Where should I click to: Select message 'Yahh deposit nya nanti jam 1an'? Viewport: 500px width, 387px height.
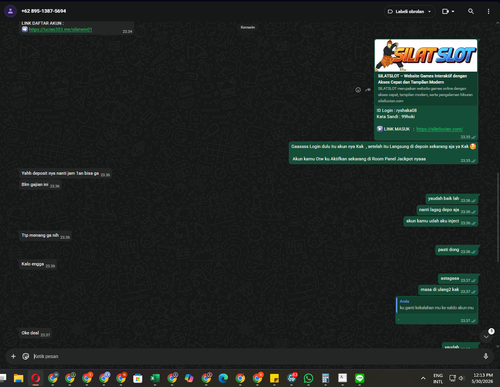[x=65, y=173]
